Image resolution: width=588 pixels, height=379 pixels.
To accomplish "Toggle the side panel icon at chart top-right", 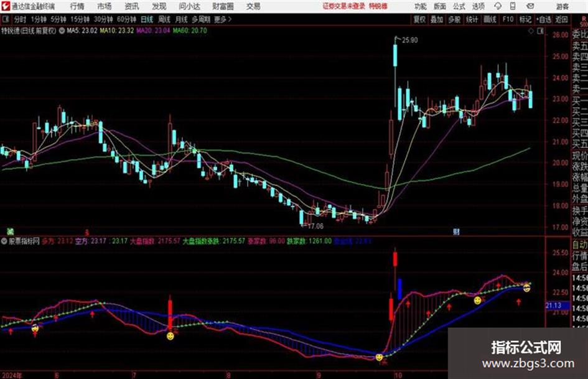I will click(x=540, y=31).
